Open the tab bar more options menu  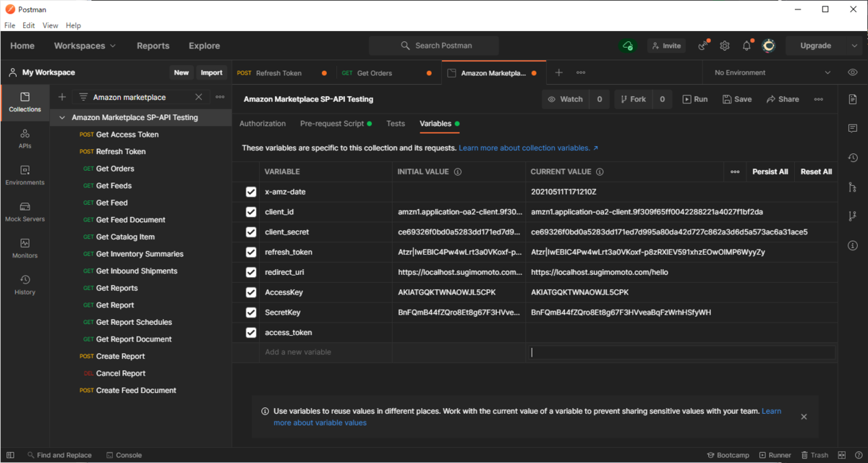pos(581,72)
